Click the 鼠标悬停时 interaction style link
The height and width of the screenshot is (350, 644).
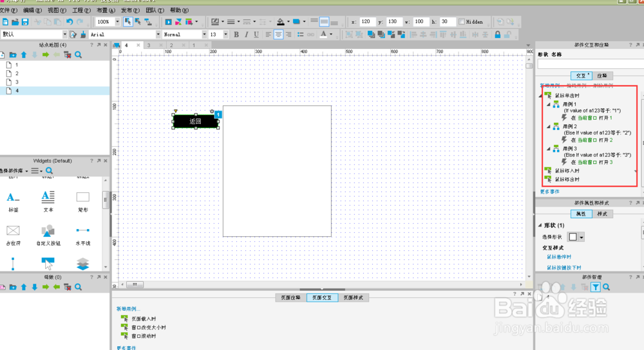[x=558, y=257]
